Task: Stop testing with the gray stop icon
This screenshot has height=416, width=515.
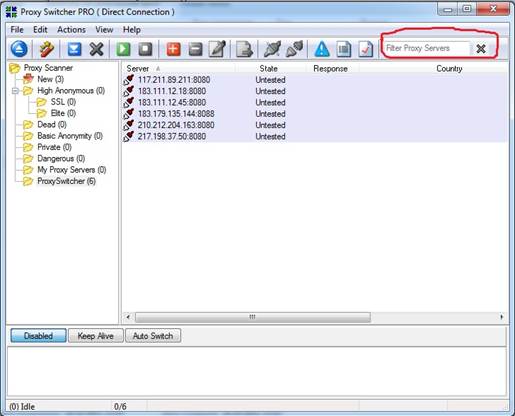Action: (x=145, y=49)
